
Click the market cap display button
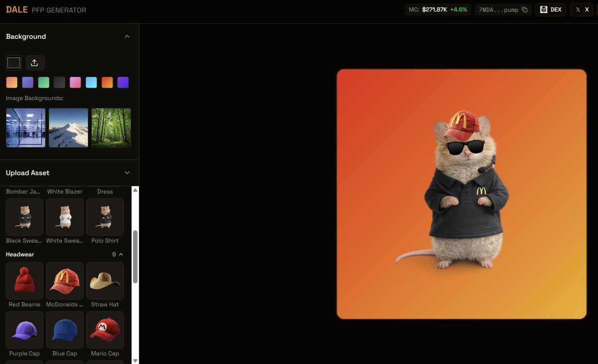(438, 9)
